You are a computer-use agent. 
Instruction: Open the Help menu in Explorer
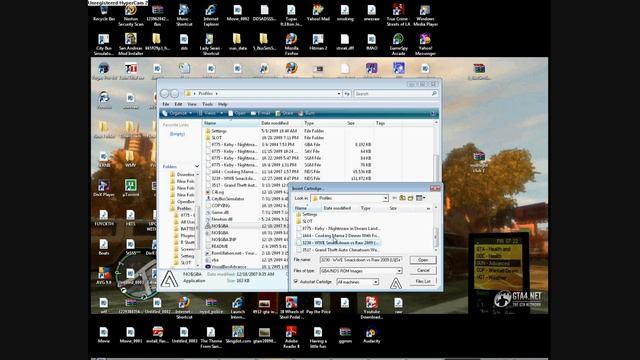click(222, 104)
